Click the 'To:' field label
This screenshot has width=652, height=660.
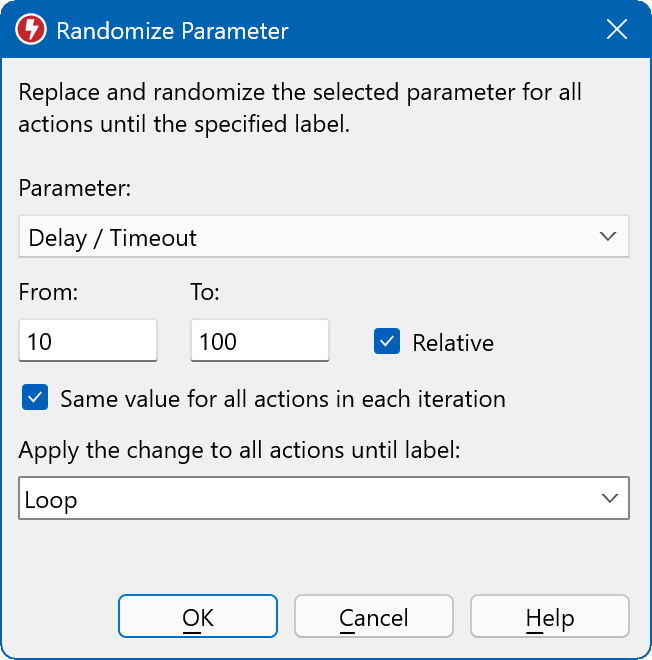pyautogui.click(x=205, y=293)
